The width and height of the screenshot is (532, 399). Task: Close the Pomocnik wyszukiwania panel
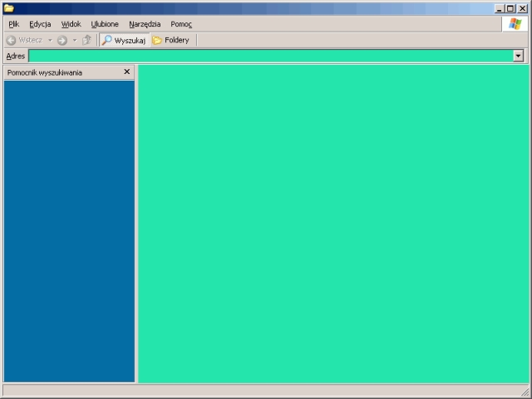[127, 72]
